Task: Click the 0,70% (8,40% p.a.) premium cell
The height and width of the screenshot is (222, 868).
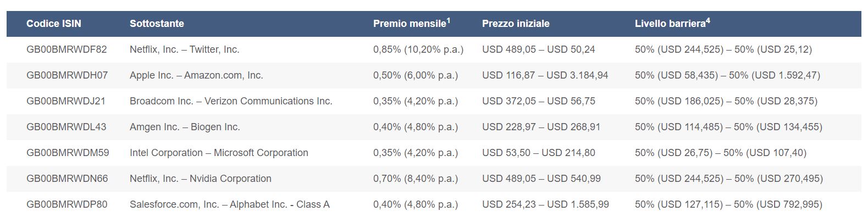Action: coord(416,179)
